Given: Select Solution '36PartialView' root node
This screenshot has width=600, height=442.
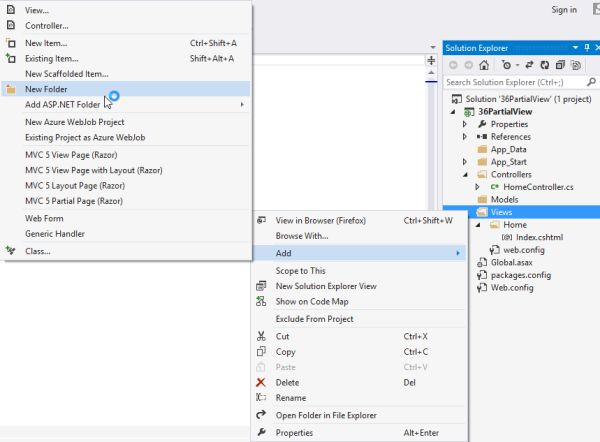Looking at the screenshot, I should [528, 99].
